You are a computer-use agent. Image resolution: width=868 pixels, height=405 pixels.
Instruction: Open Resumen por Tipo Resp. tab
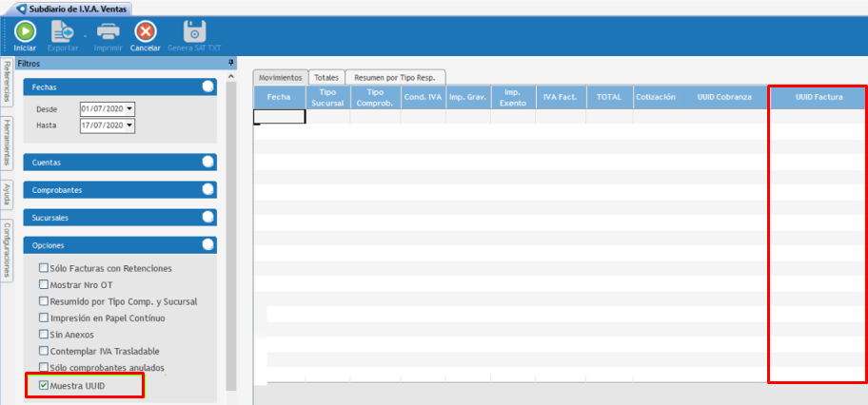(x=396, y=77)
